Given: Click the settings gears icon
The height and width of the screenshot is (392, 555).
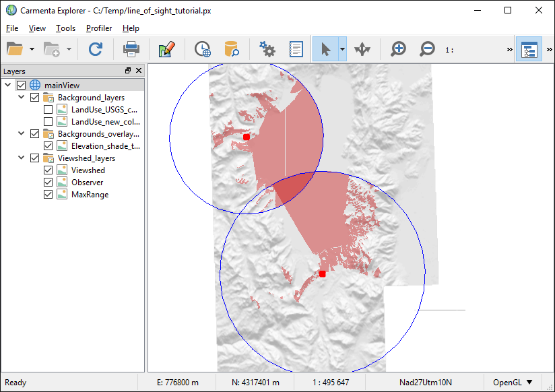Looking at the screenshot, I should pos(267,49).
